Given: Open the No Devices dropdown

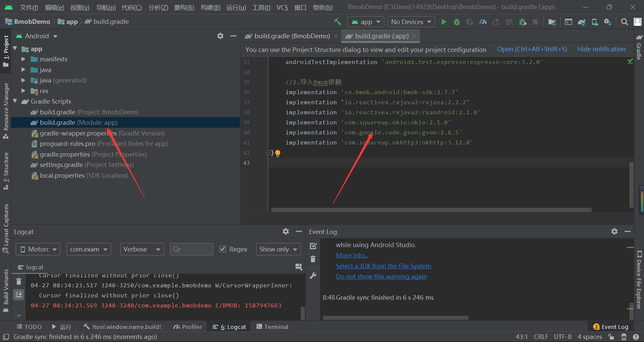Looking at the screenshot, I should click(411, 21).
